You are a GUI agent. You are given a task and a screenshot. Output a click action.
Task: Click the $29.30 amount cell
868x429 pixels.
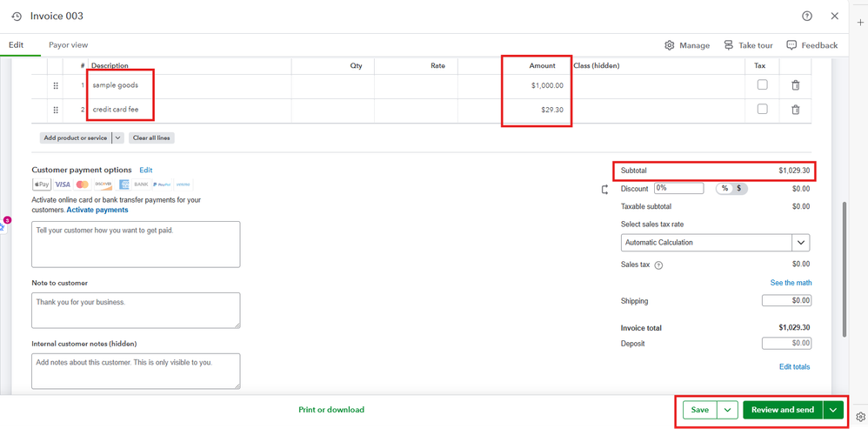coord(514,111)
